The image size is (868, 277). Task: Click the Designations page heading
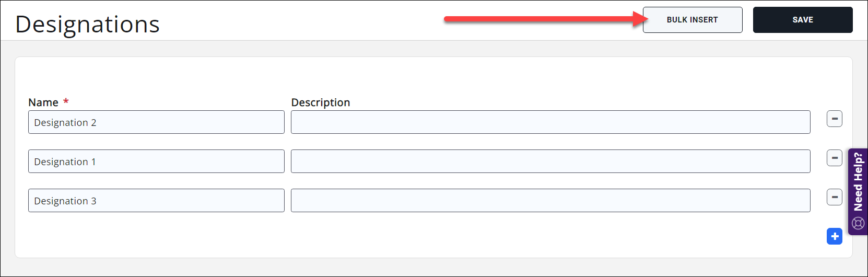coord(87,25)
